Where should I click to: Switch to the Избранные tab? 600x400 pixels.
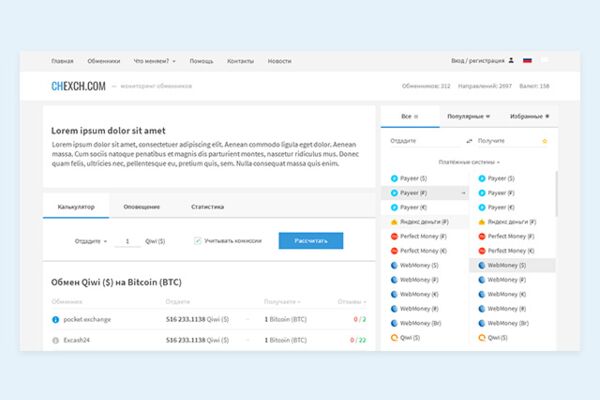tap(529, 116)
